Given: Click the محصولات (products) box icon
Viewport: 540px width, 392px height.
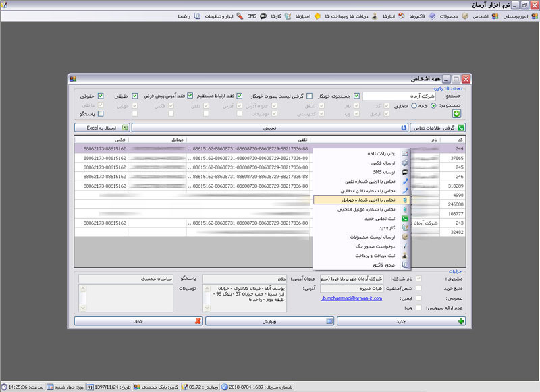Looking at the screenshot, I should pyautogui.click(x=464, y=16).
